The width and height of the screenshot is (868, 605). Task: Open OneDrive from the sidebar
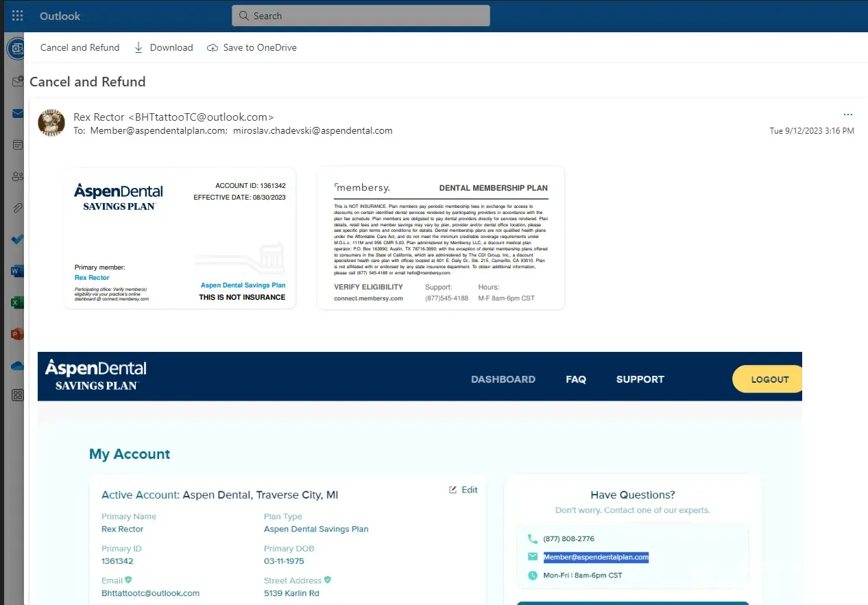pos(18,366)
